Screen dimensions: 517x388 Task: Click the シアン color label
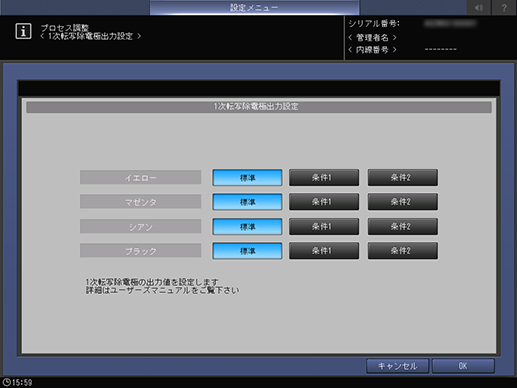point(140,227)
